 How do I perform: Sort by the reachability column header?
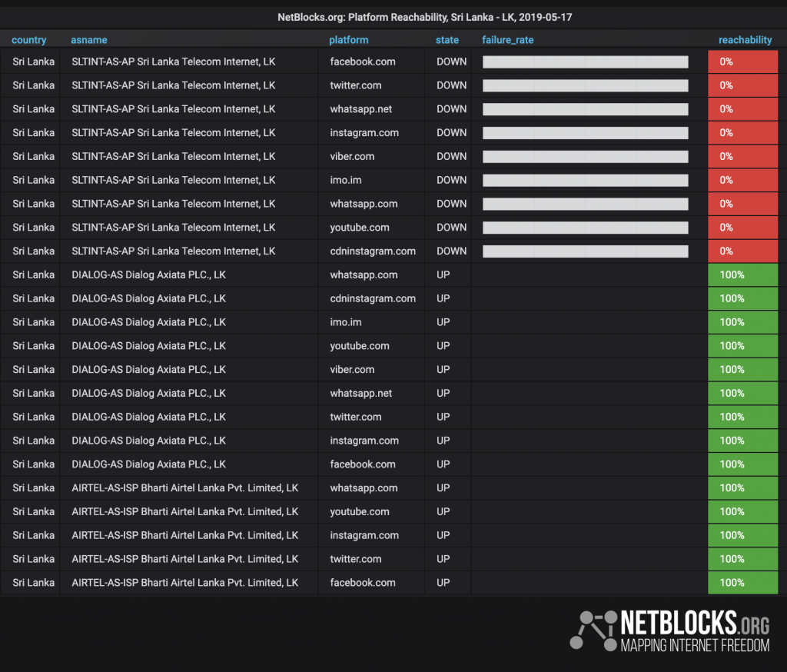[x=745, y=40]
